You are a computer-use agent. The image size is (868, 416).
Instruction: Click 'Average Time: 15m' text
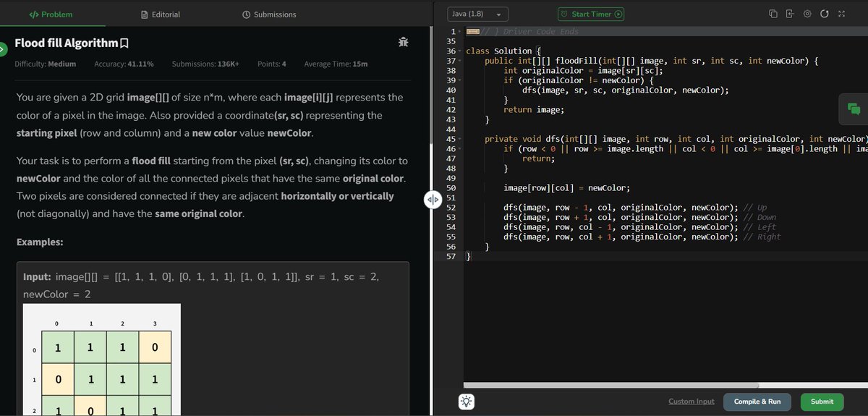click(336, 64)
